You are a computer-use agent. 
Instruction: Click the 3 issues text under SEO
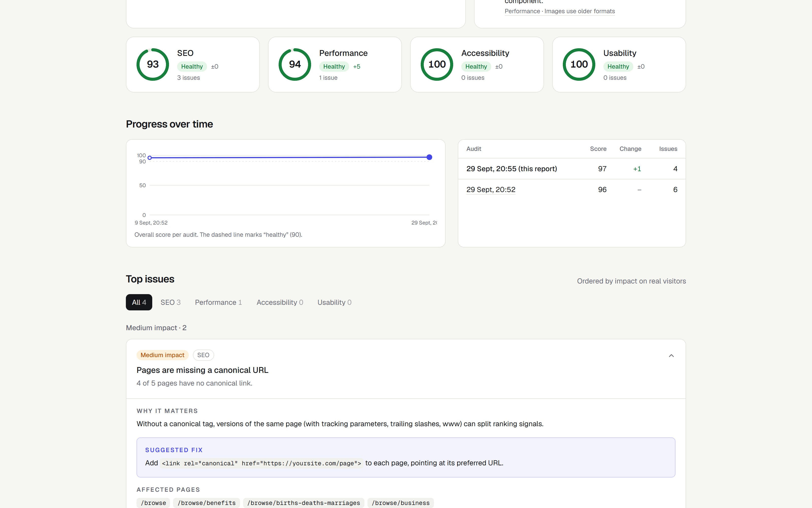coord(189,78)
